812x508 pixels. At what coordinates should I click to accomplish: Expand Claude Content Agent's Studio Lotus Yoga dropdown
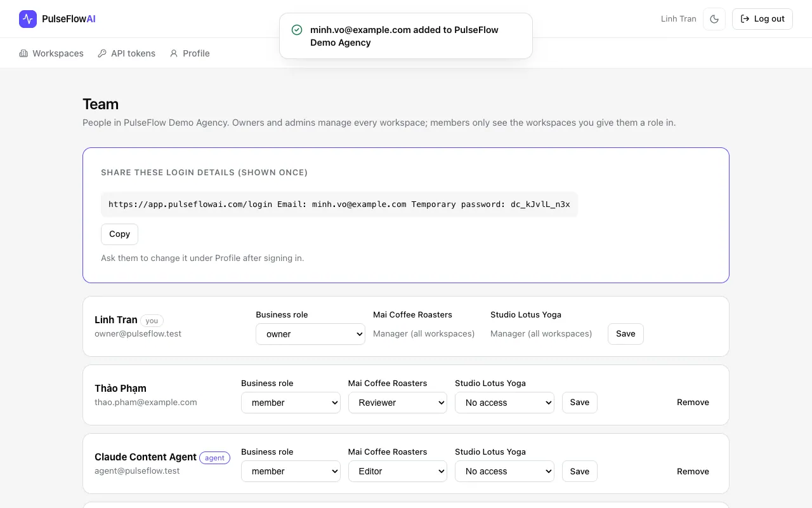pos(504,471)
